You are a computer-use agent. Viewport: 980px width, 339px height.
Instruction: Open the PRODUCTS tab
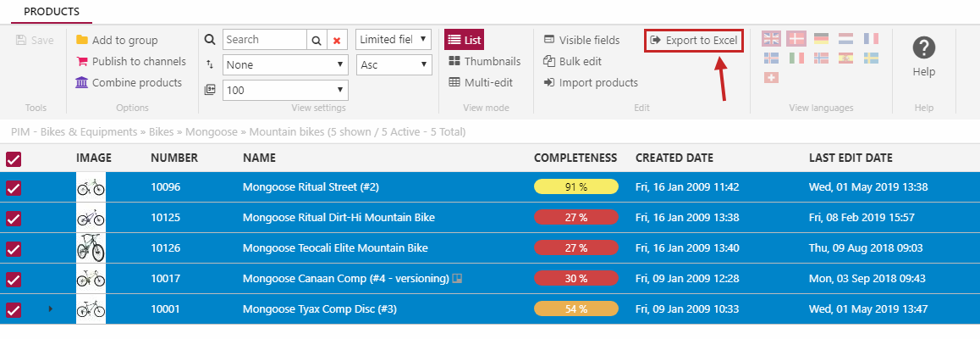pos(52,12)
